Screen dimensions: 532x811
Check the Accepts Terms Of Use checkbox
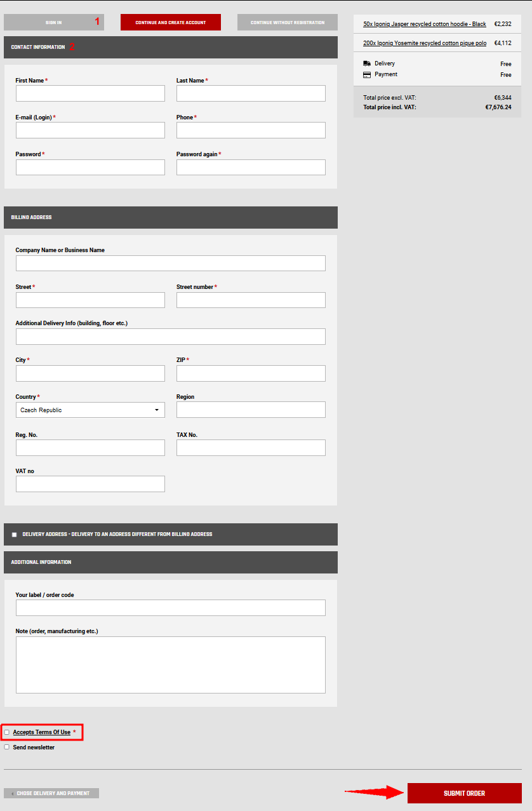point(7,732)
